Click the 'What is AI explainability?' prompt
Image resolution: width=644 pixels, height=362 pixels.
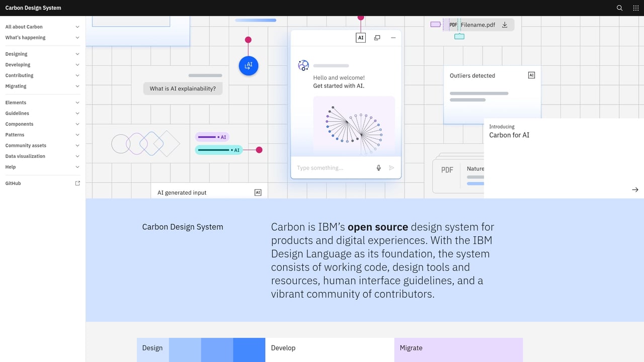pos(183,88)
